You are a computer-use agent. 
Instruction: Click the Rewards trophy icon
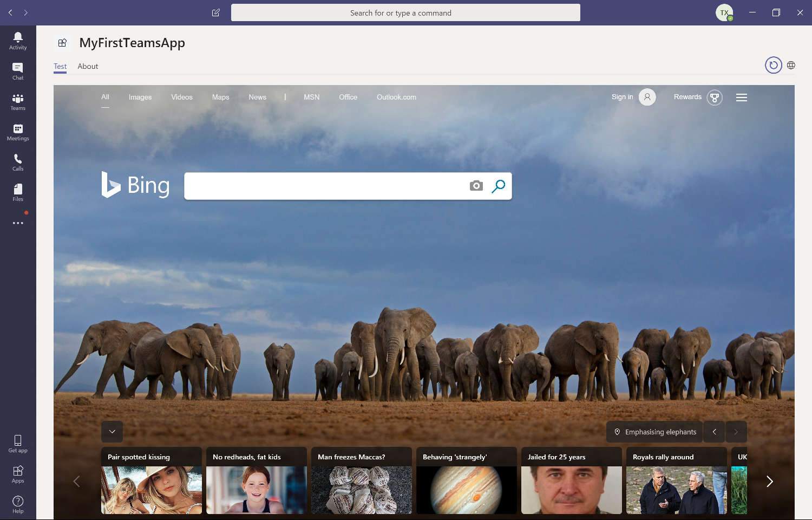click(x=715, y=97)
